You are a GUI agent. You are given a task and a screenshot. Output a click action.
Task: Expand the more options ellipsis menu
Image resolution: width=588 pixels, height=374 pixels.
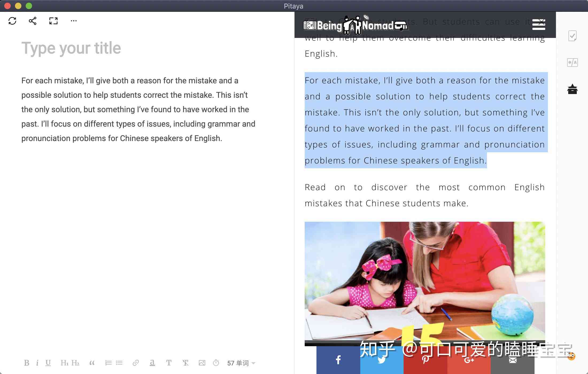(73, 21)
